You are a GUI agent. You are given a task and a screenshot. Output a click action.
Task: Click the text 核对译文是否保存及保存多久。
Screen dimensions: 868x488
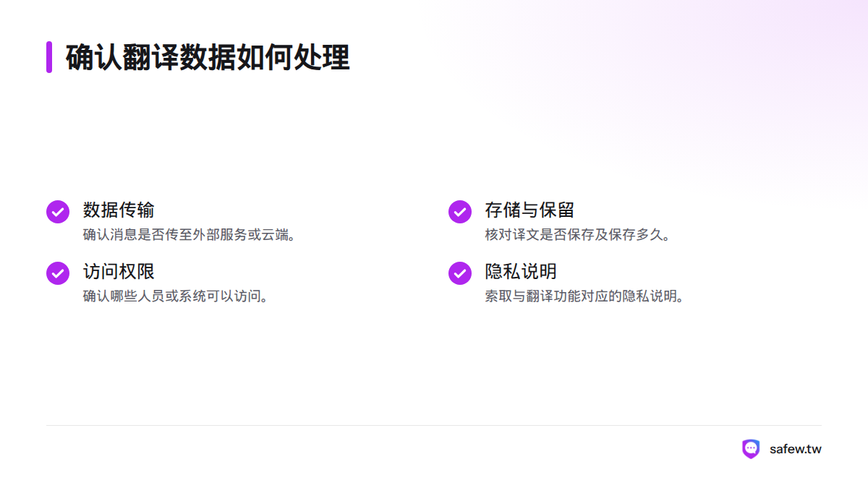[579, 235]
